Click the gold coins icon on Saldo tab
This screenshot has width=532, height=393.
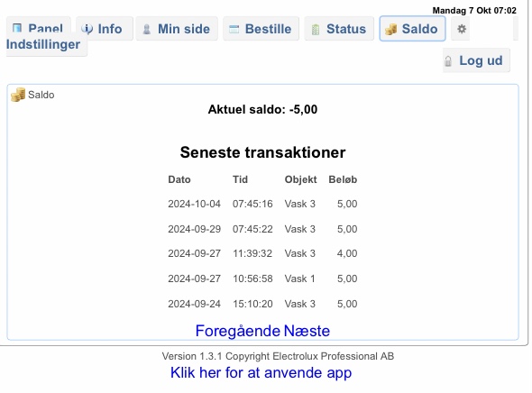pos(390,29)
